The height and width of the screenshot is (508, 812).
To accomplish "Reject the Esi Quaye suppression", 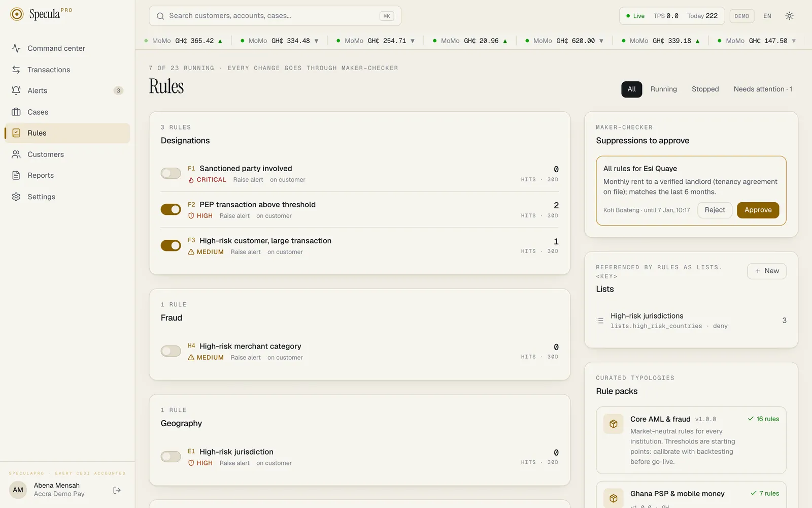I will click(x=715, y=210).
